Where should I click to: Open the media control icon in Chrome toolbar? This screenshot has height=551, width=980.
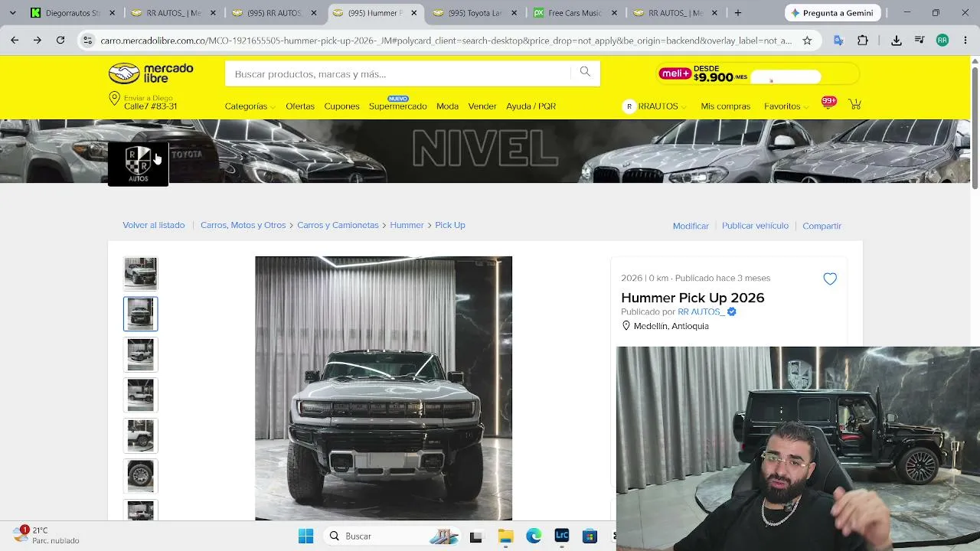(920, 41)
